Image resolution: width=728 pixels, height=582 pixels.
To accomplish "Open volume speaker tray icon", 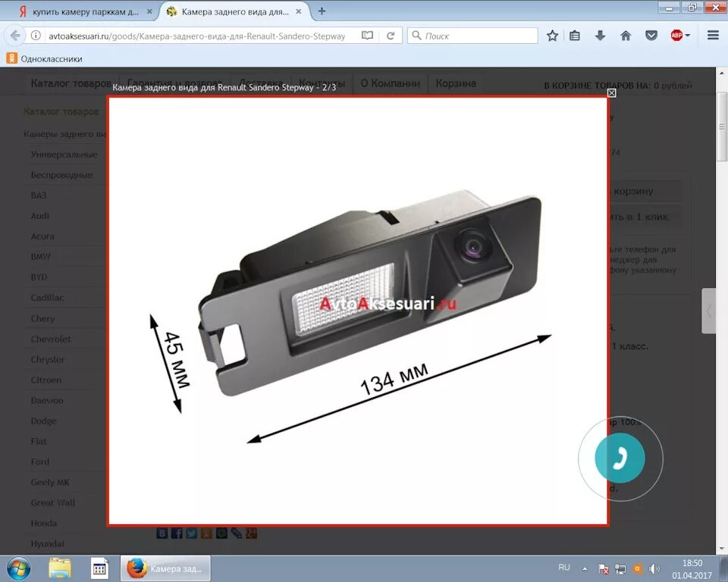I will click(x=654, y=569).
